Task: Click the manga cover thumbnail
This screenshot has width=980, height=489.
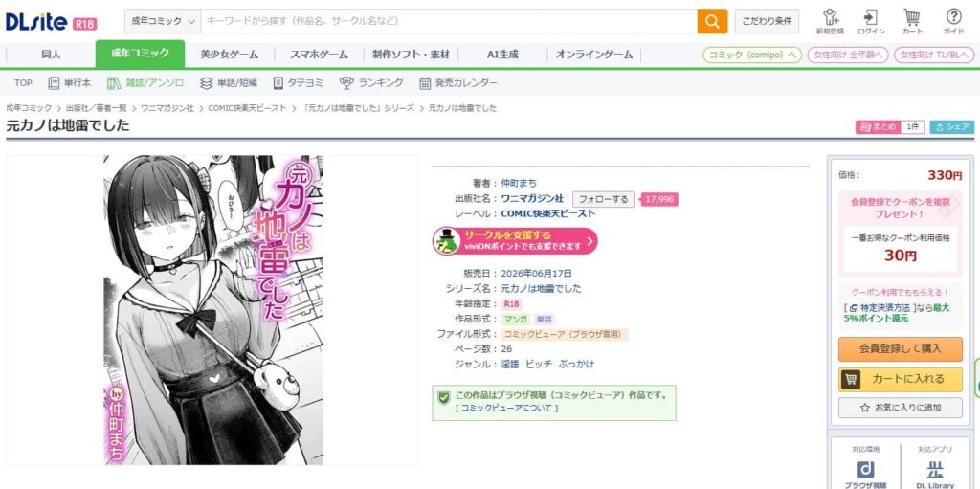Action: click(x=213, y=309)
